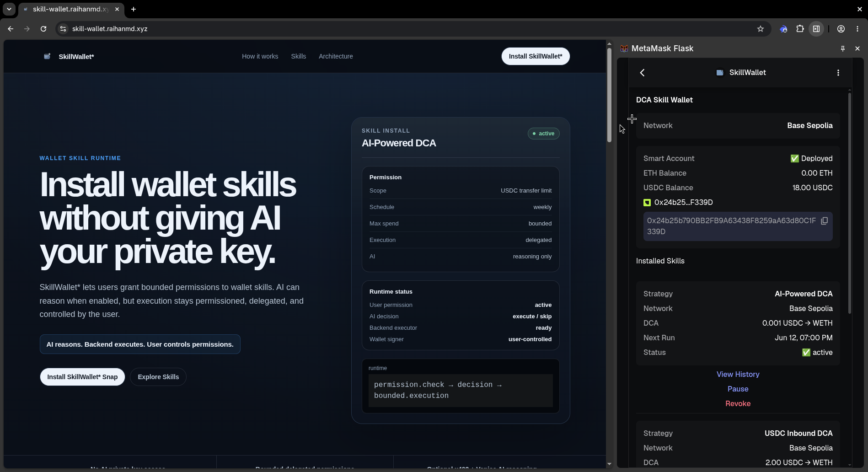868x472 pixels.
Task: Open the Chrome profile icon
Action: (841, 29)
